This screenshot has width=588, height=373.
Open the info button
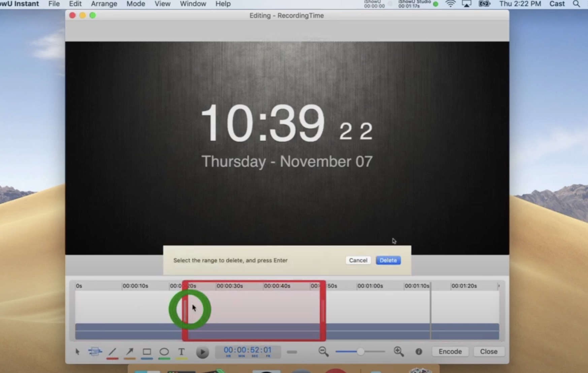point(419,352)
